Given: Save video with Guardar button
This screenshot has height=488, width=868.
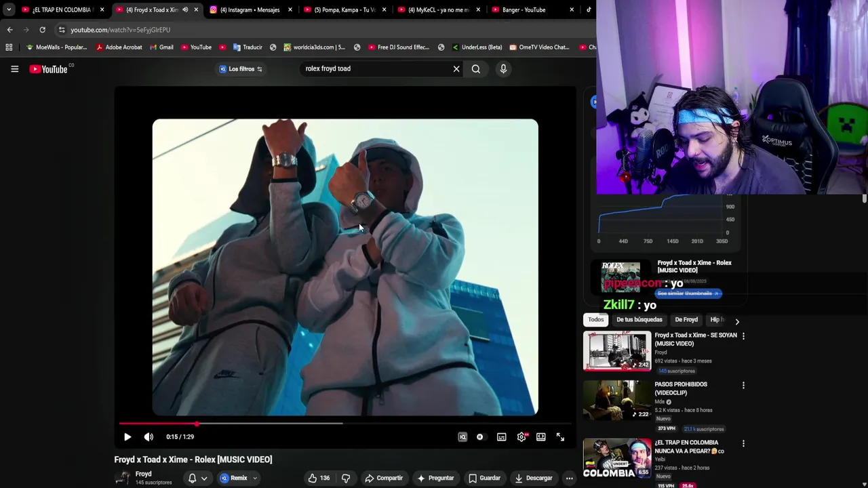Looking at the screenshot, I should point(485,478).
